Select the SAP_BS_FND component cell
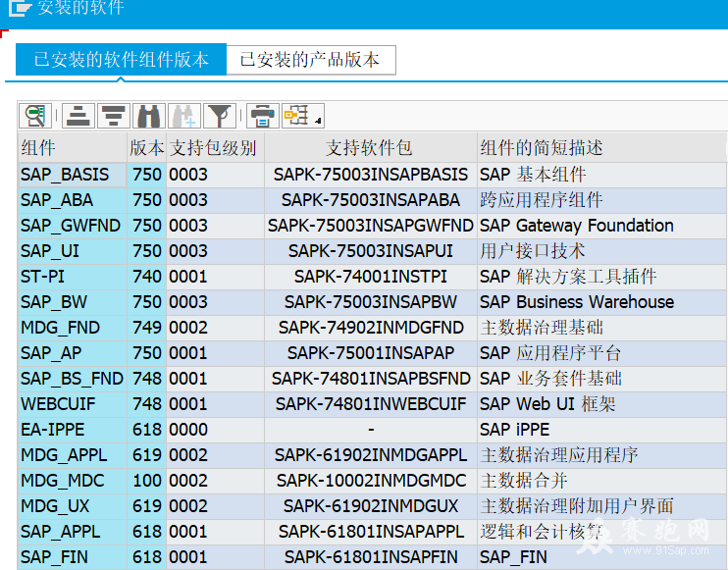This screenshot has height=570, width=728. click(73, 379)
